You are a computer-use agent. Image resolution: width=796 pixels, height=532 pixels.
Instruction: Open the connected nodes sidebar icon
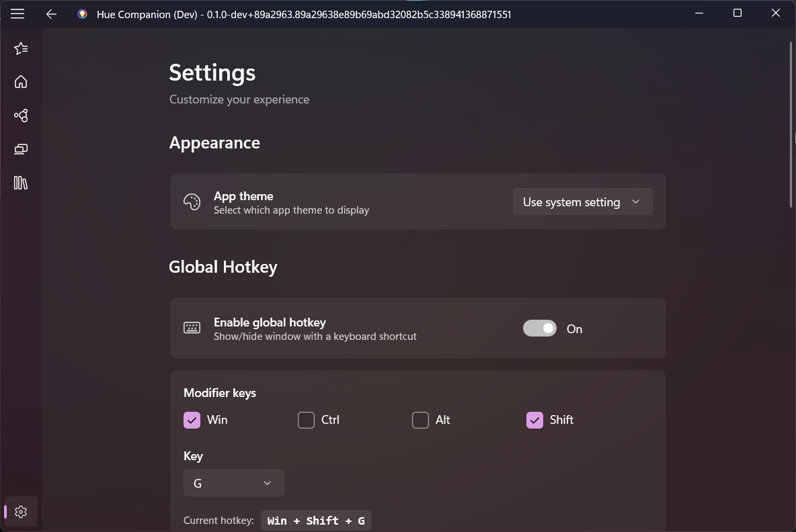pos(21,116)
